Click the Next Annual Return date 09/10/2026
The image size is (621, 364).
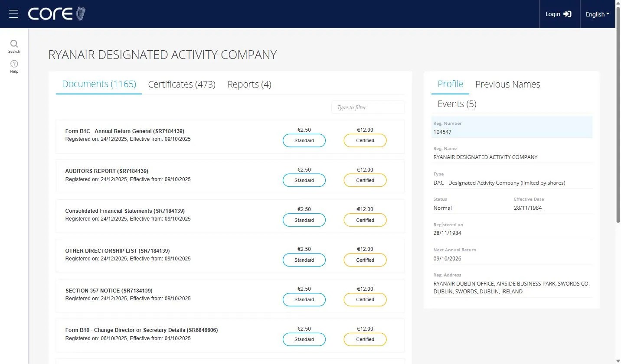click(x=448, y=258)
